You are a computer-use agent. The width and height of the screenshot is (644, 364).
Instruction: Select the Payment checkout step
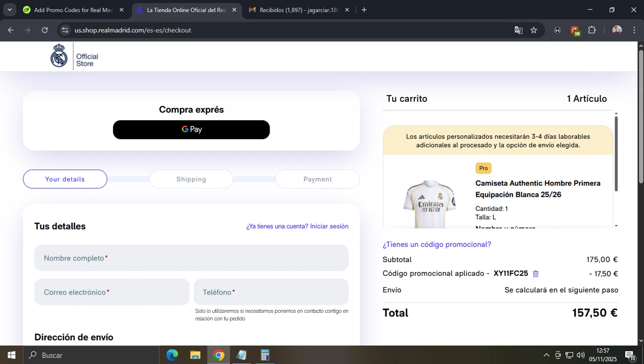(x=317, y=179)
